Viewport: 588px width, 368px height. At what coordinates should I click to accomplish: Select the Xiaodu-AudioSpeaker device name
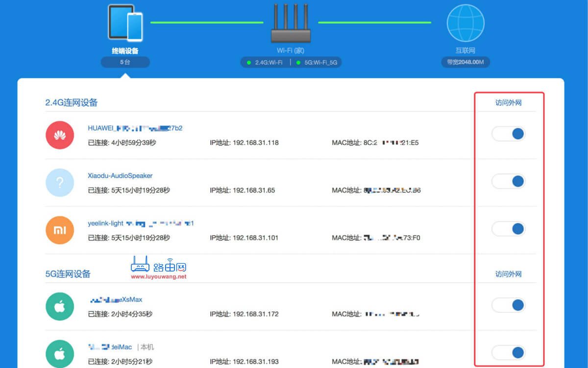pos(120,176)
